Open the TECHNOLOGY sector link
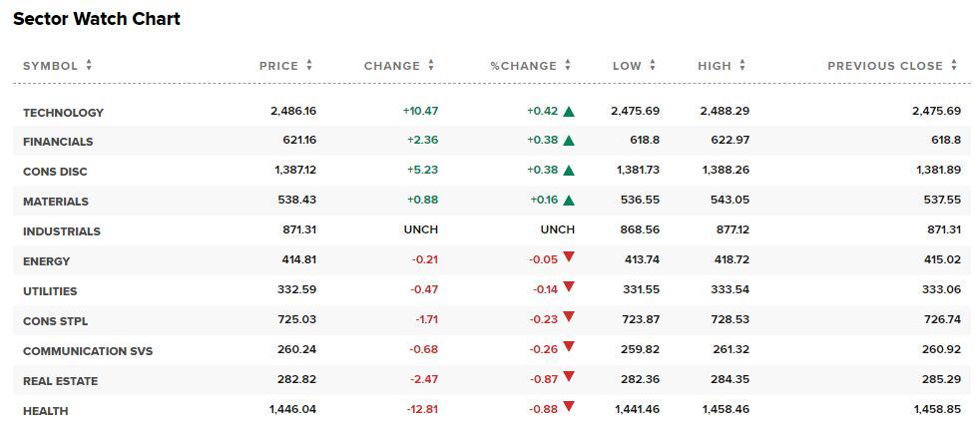The image size is (980, 432). (x=63, y=113)
